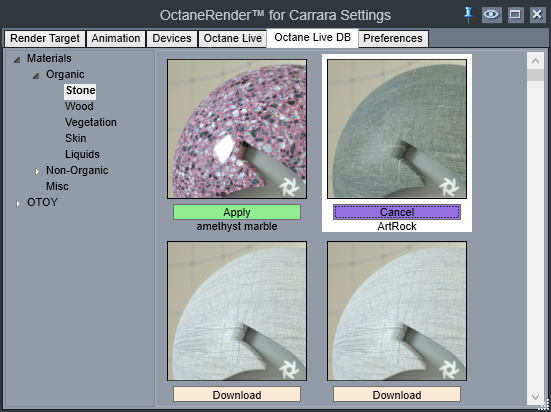Select the Octane Live DB tab
The image size is (551, 412).
click(312, 38)
